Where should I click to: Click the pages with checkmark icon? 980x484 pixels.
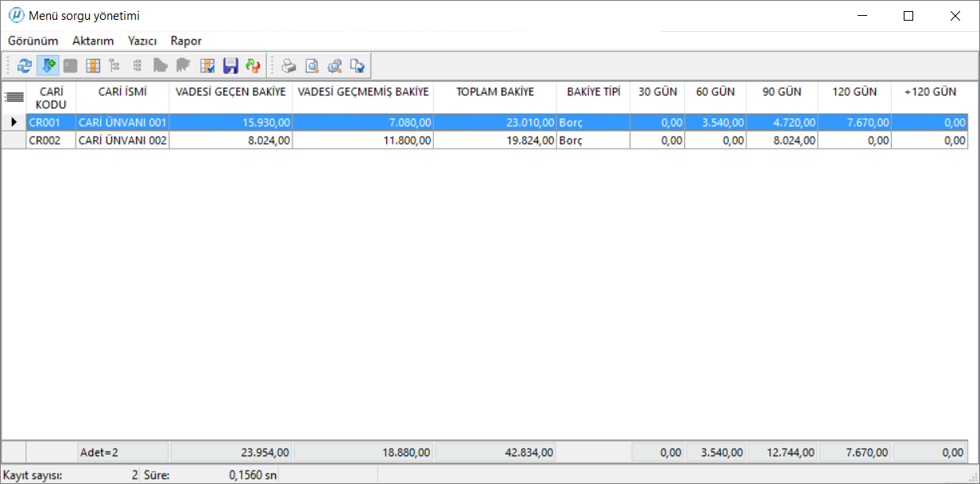coord(358,66)
